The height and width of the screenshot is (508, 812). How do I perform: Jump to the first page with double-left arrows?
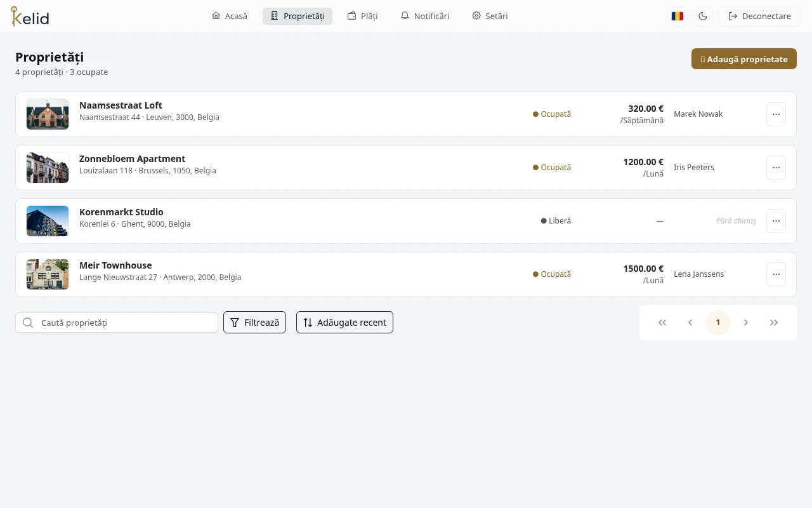(x=662, y=323)
